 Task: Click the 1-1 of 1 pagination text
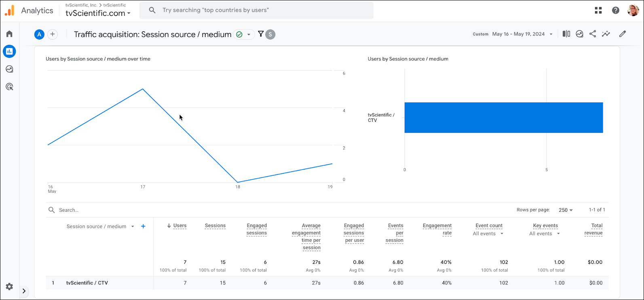click(597, 210)
